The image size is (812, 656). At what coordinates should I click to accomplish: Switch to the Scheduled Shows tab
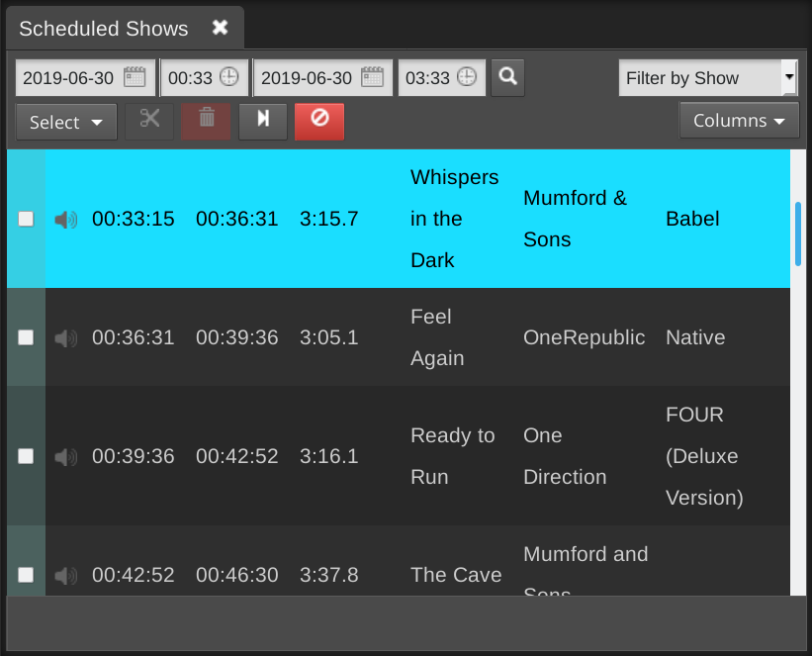[103, 28]
